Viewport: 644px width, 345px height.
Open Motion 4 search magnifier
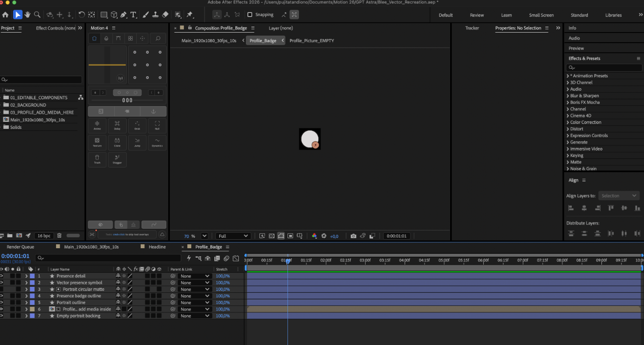[158, 38]
